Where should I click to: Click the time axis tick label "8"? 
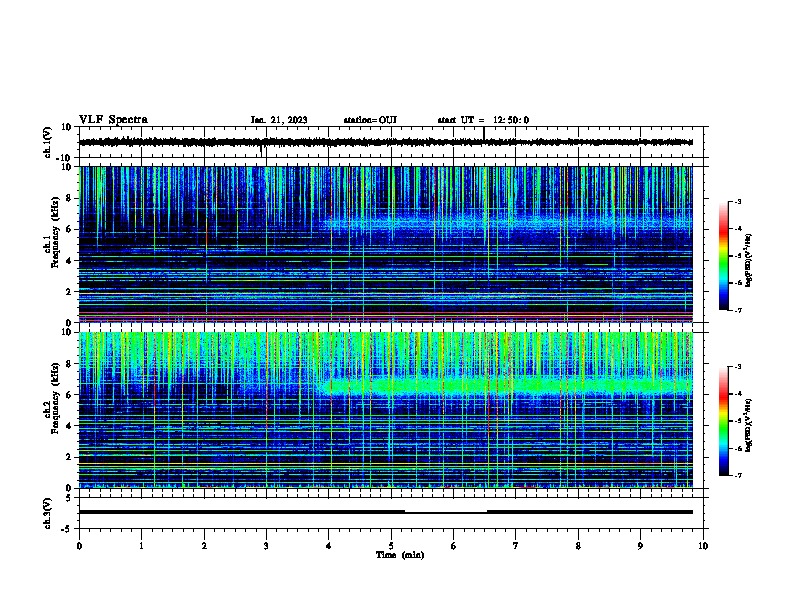coord(578,546)
